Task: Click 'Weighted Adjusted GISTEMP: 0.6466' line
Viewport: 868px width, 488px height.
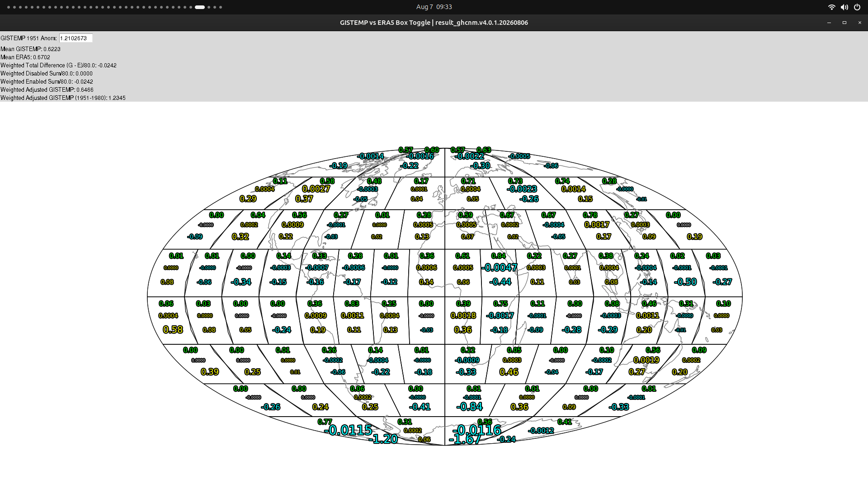Action: [x=47, y=89]
